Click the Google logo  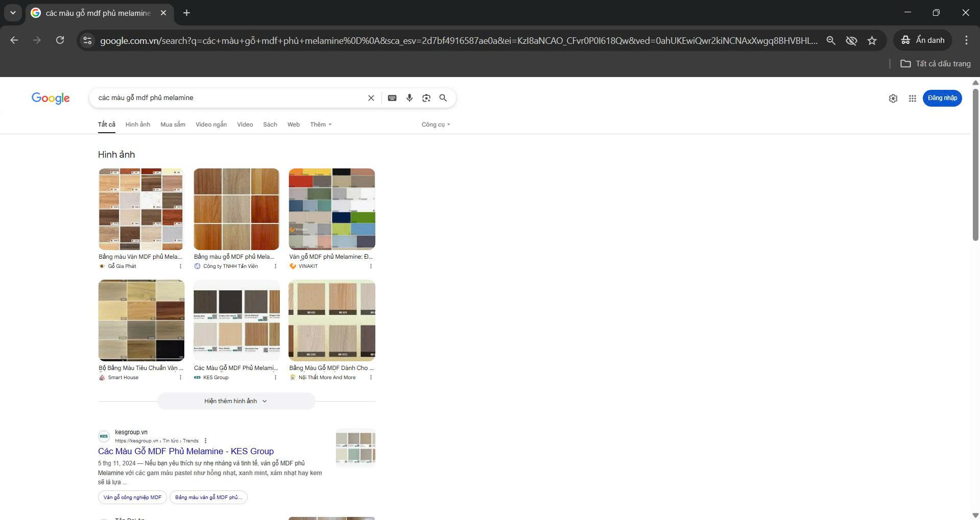51,98
